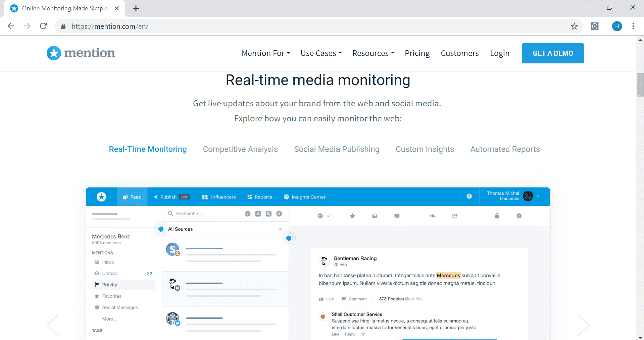Delete the mention using the trash icon

click(x=497, y=216)
